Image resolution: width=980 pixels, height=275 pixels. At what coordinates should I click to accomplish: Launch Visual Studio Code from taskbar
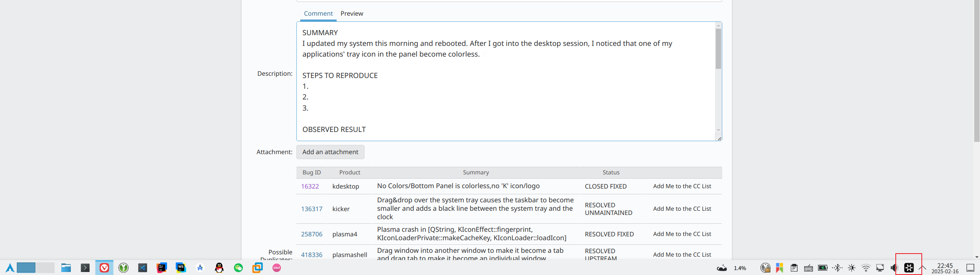click(142, 268)
